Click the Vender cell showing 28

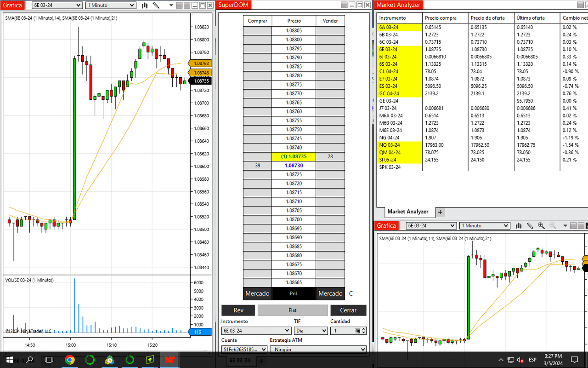point(330,156)
